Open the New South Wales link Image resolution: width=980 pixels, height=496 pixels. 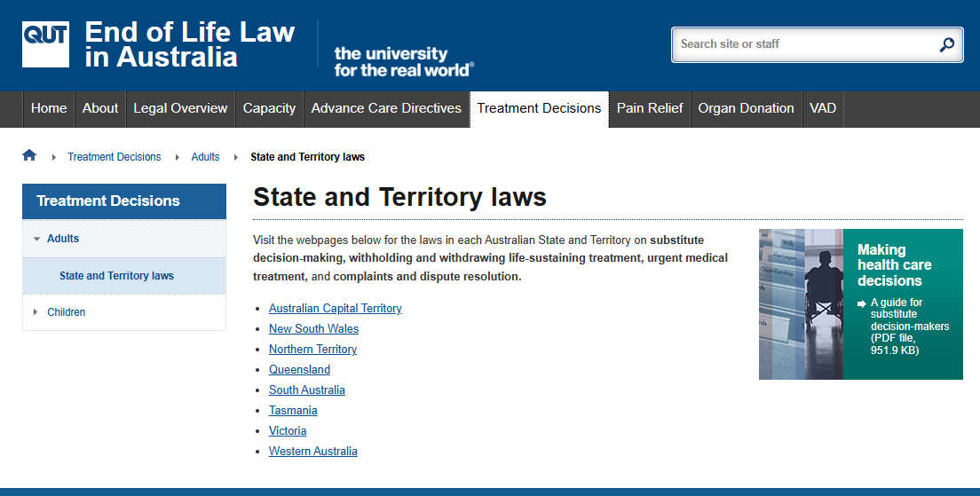pyautogui.click(x=313, y=328)
